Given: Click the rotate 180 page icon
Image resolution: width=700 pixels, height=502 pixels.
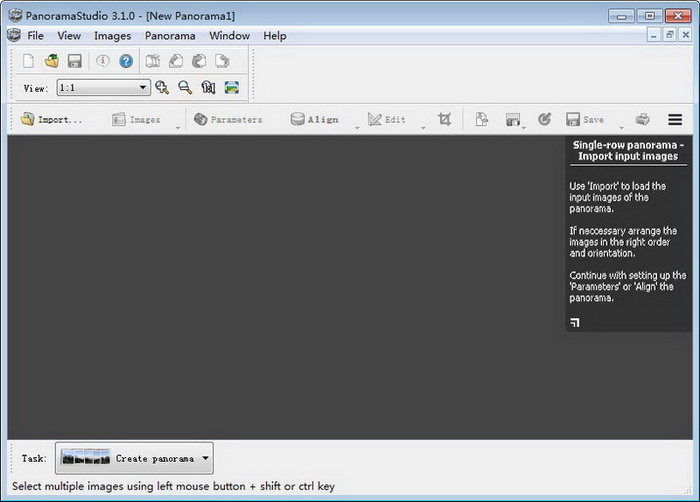Looking at the screenshot, I should (x=199, y=61).
